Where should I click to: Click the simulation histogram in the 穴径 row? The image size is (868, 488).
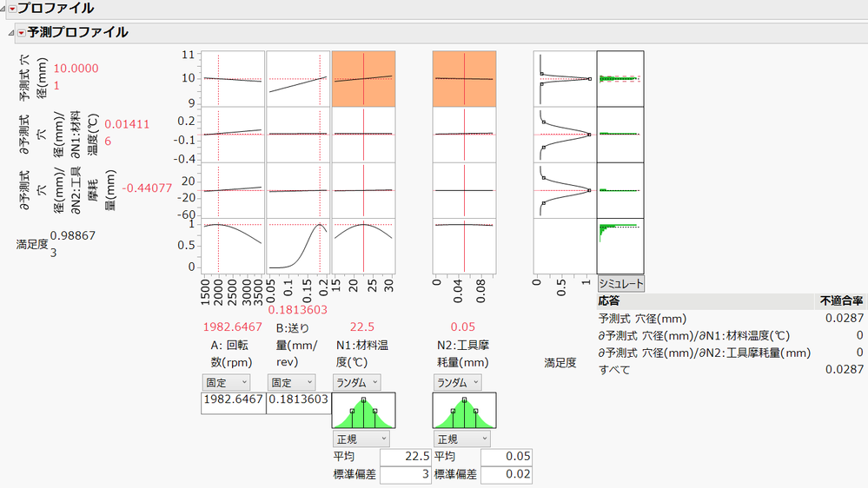620,78
